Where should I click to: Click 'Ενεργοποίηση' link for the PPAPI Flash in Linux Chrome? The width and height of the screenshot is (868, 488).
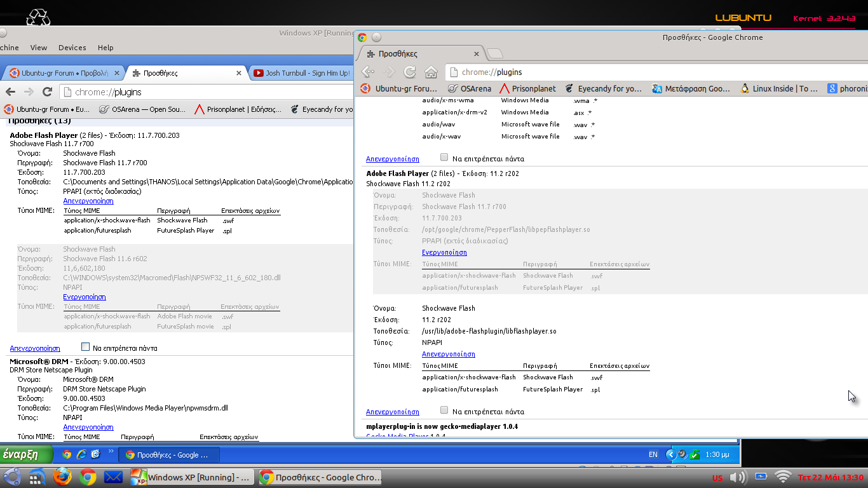pos(444,252)
